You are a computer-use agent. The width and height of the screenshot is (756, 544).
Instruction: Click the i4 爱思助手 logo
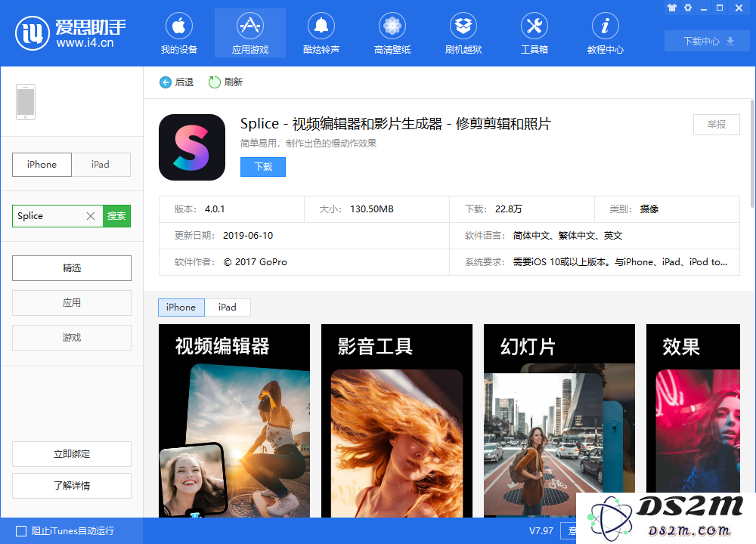70,33
